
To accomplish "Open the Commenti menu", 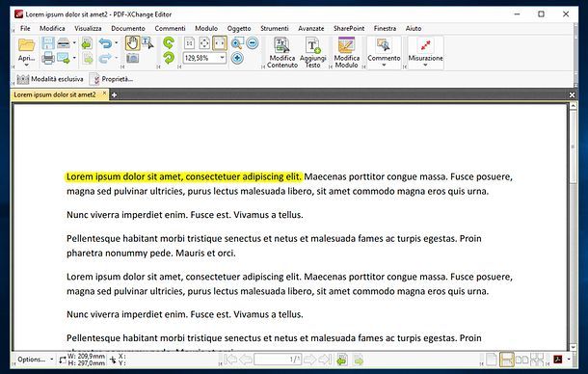I will (170, 28).
